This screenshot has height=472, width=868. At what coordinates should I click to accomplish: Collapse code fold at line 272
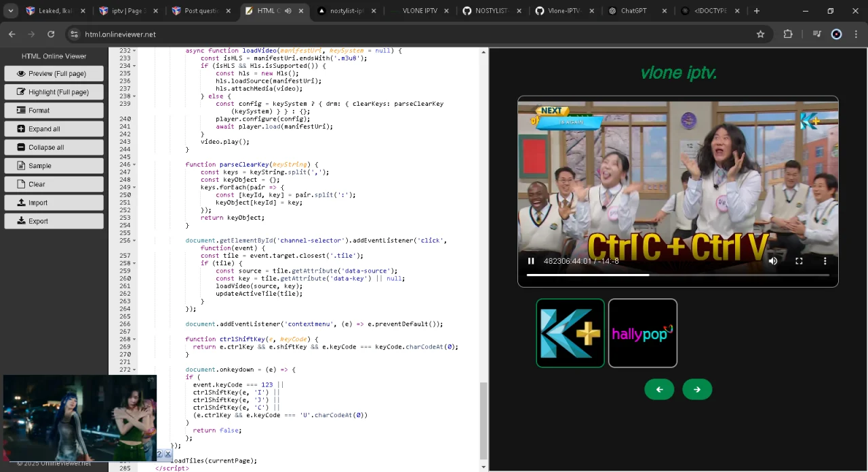point(134,370)
